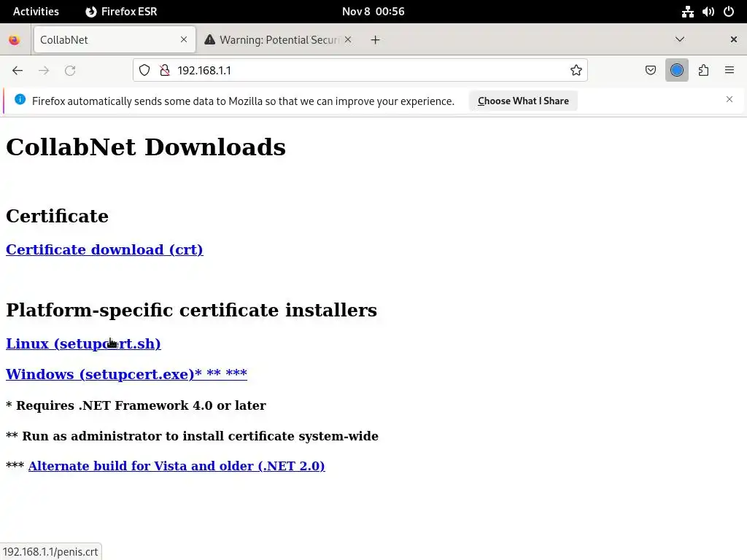This screenshot has width=747, height=560.
Task: Open the Firefox ESR app menu
Action: tap(121, 12)
